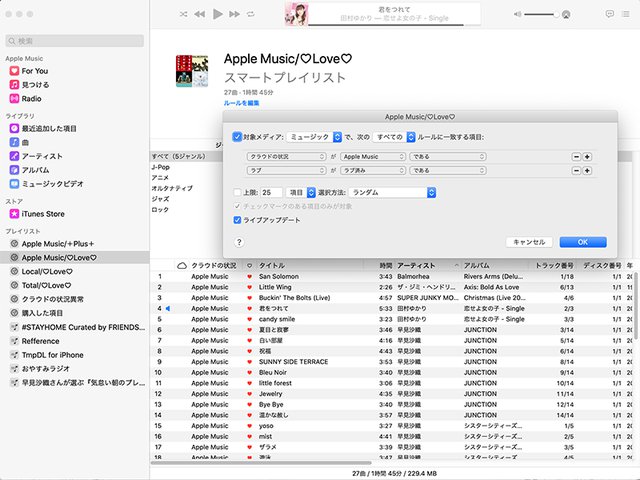Click the キャンセル button

coord(529,242)
